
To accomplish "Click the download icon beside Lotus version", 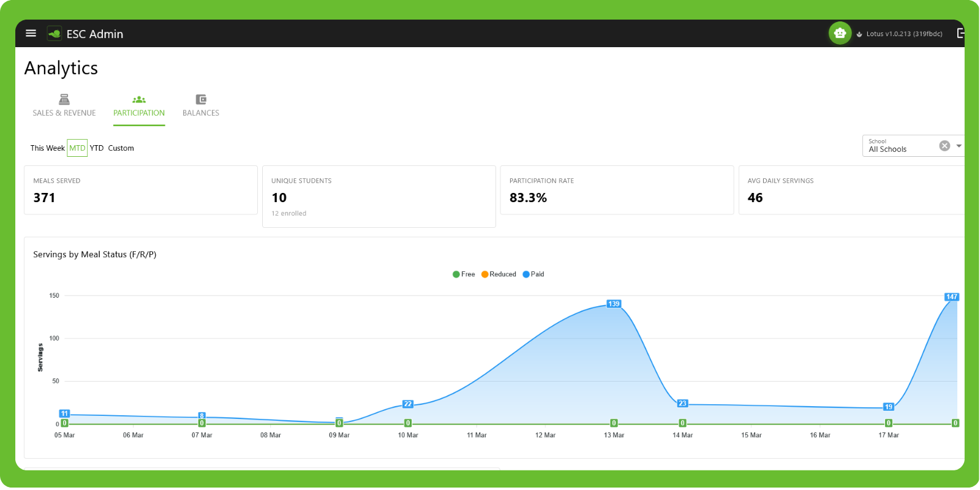I will pyautogui.click(x=859, y=34).
